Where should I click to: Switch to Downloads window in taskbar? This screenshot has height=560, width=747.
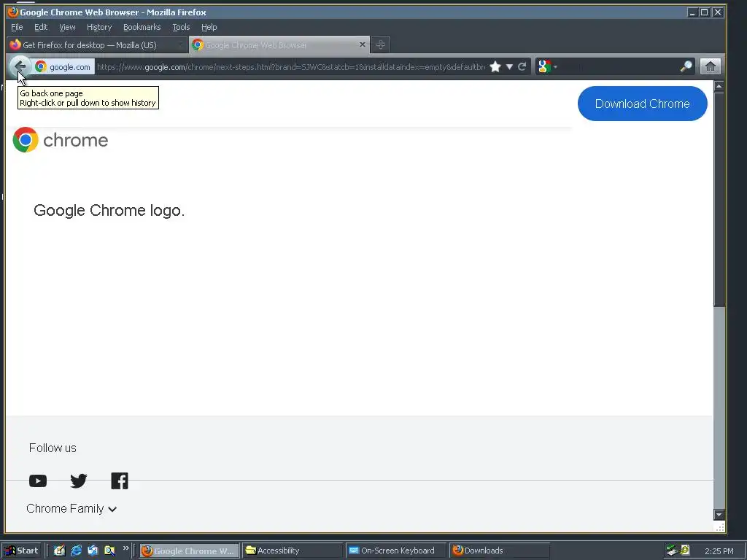click(x=499, y=551)
